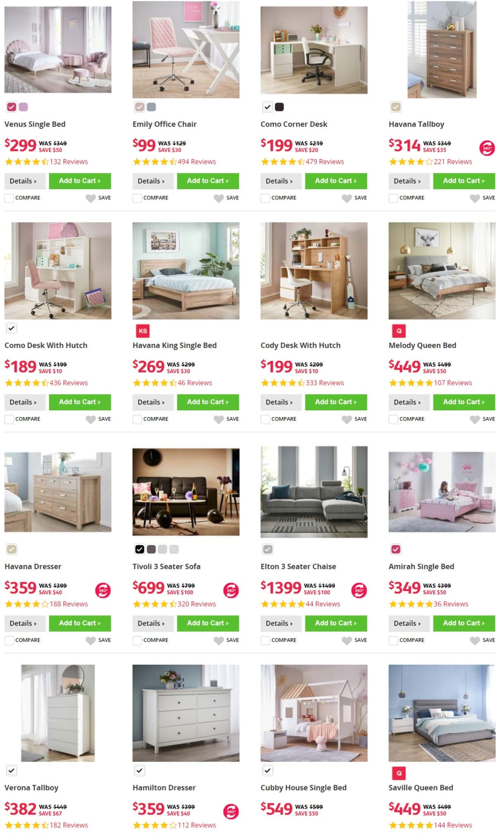
Task: Check Compare box for Havana Dresser
Action: click(9, 640)
